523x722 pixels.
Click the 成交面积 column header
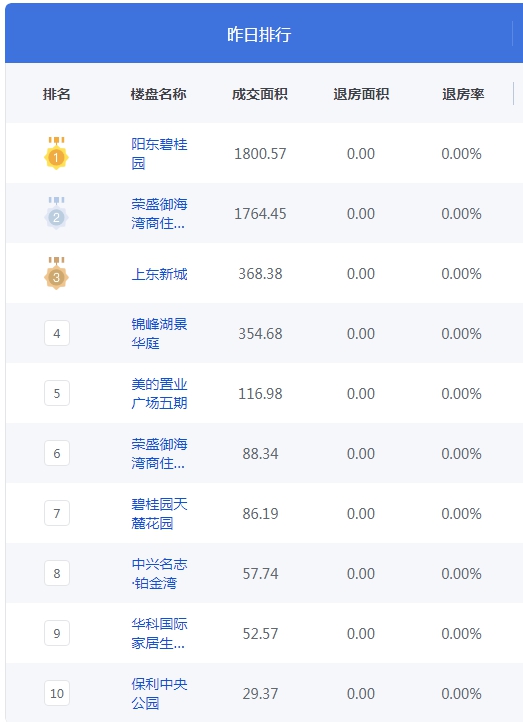(x=260, y=94)
